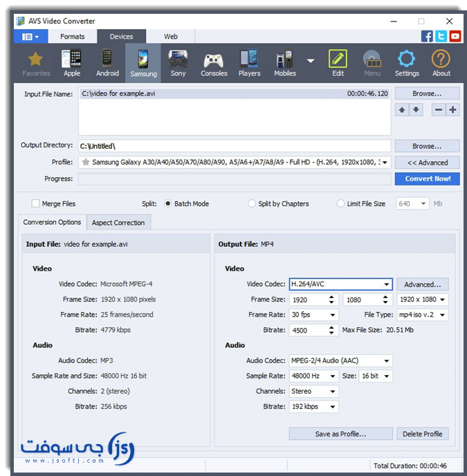Open the blue main menu button
Screen dimensions: 467x476
pos(30,37)
